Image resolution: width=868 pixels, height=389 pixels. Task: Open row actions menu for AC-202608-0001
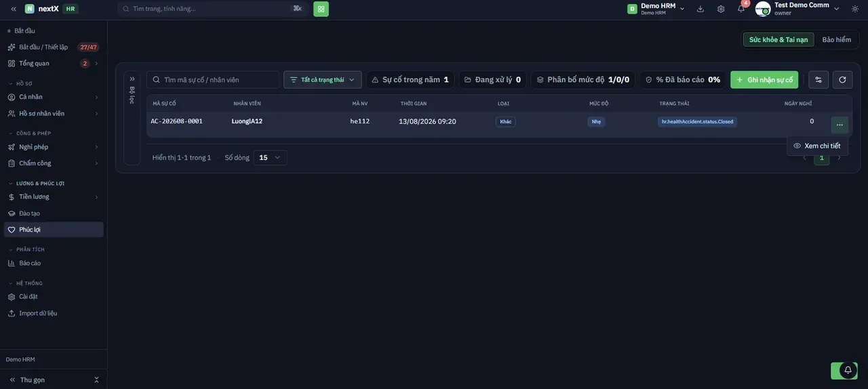pyautogui.click(x=840, y=125)
